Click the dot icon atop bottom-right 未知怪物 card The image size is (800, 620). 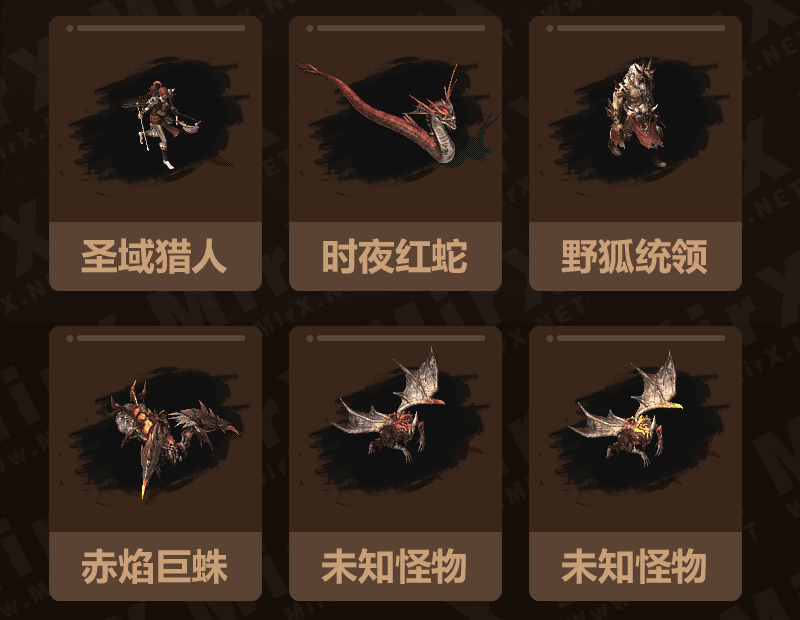[549, 338]
